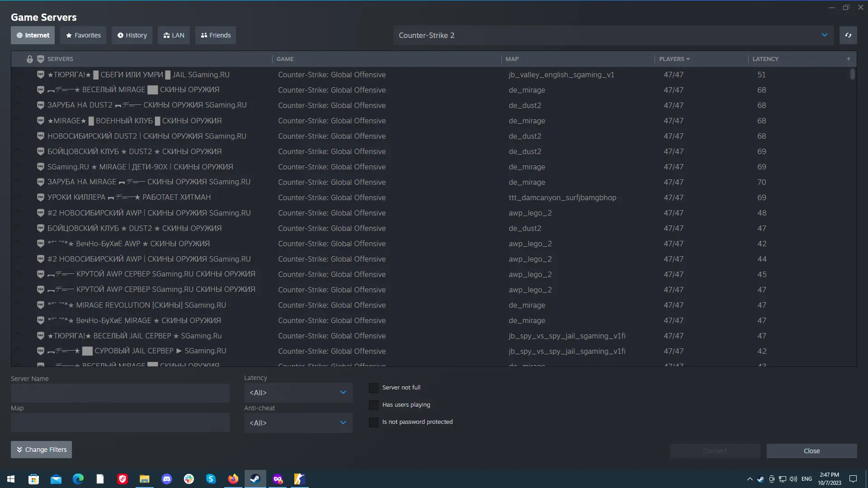
Task: Open notification center icon
Action: 853,479
